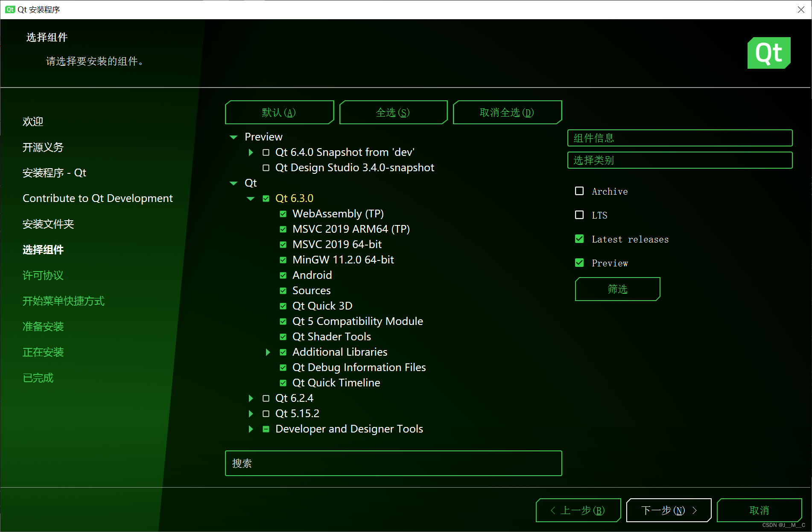Cancel installation with 取消 button
Viewport: 812px width, 532px height.
759,510
